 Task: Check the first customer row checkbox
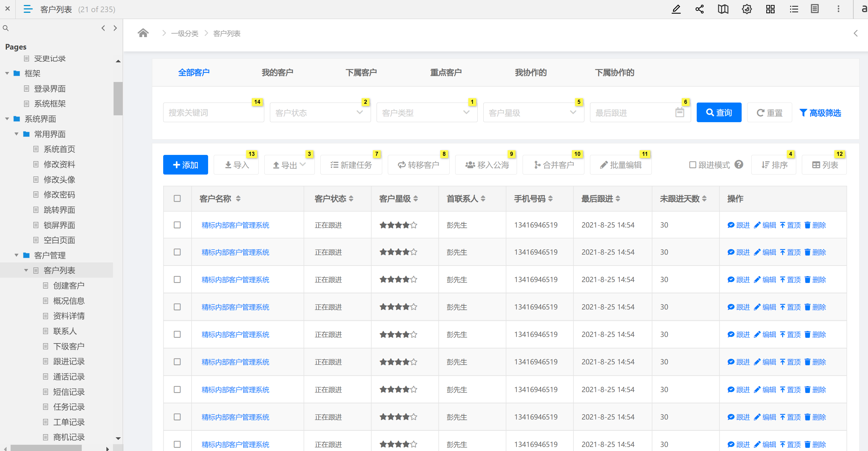177,225
